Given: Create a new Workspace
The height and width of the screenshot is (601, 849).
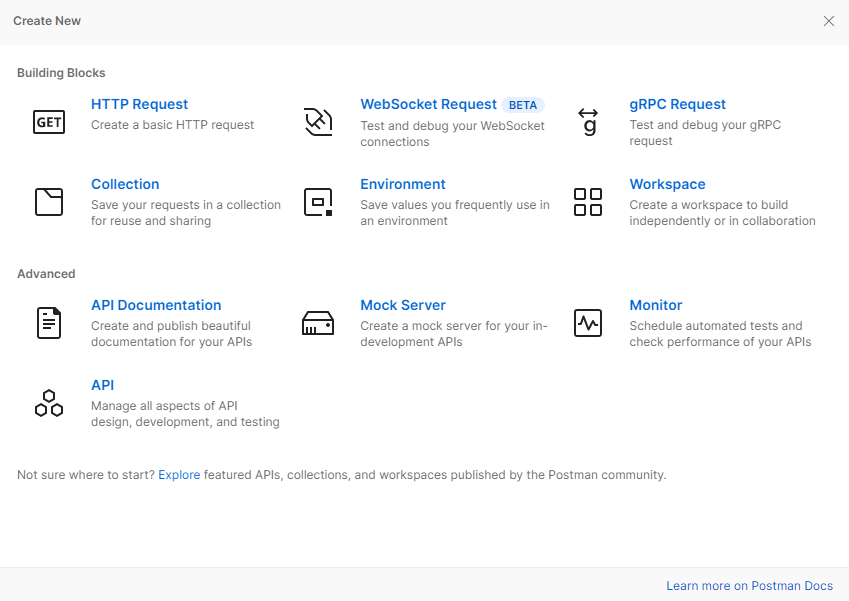Looking at the screenshot, I should [x=667, y=184].
